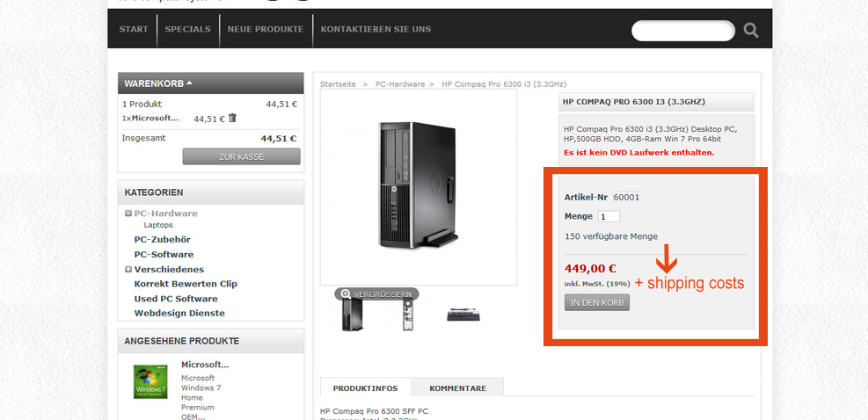Viewport: 868px width, 420px height.
Task: Click '150 verfügbare Menge' text
Action: click(611, 236)
